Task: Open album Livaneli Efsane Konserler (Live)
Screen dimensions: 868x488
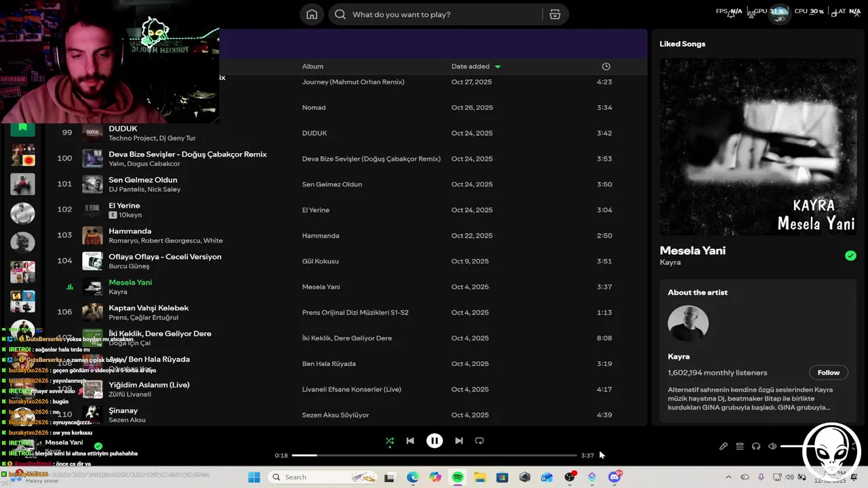Action: (x=351, y=390)
